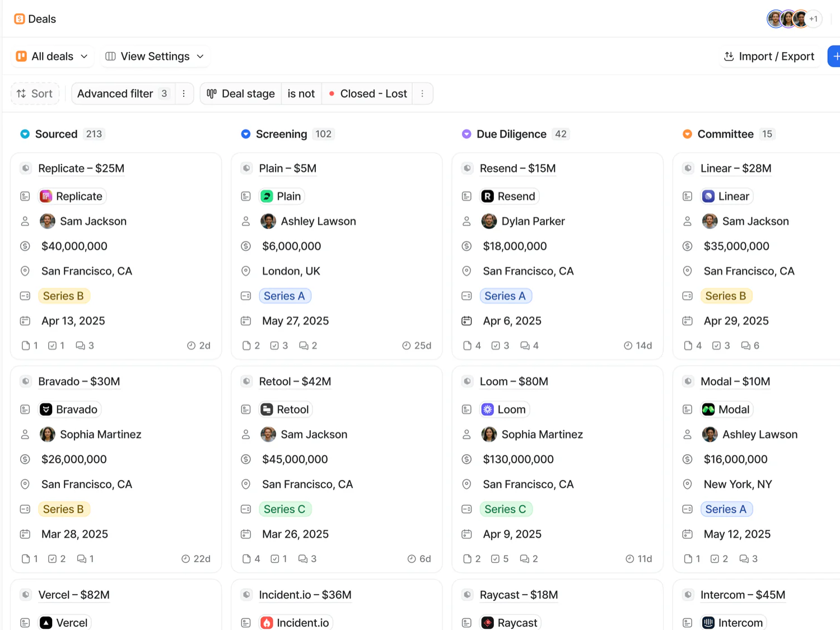Click the Plain card 25d timer
840x630 pixels.
(x=417, y=346)
